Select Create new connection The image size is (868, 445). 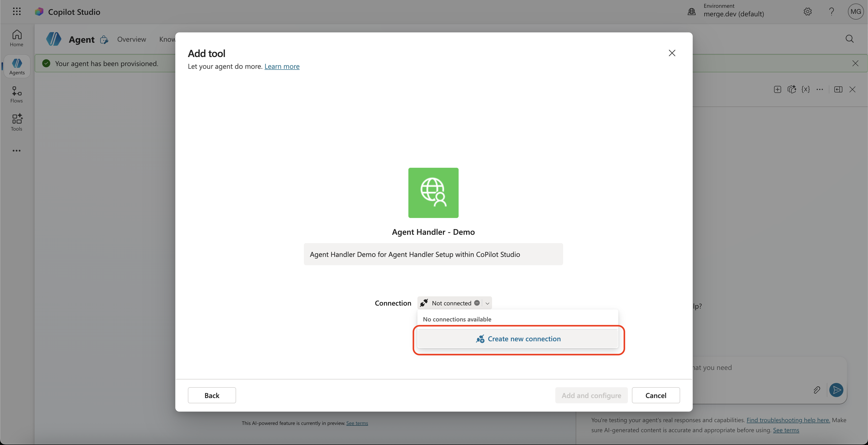pos(518,339)
